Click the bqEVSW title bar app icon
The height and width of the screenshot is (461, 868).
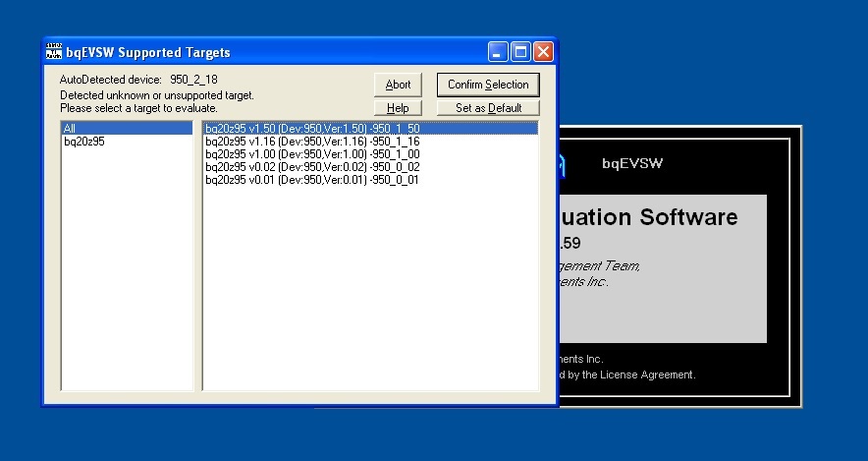[x=54, y=51]
